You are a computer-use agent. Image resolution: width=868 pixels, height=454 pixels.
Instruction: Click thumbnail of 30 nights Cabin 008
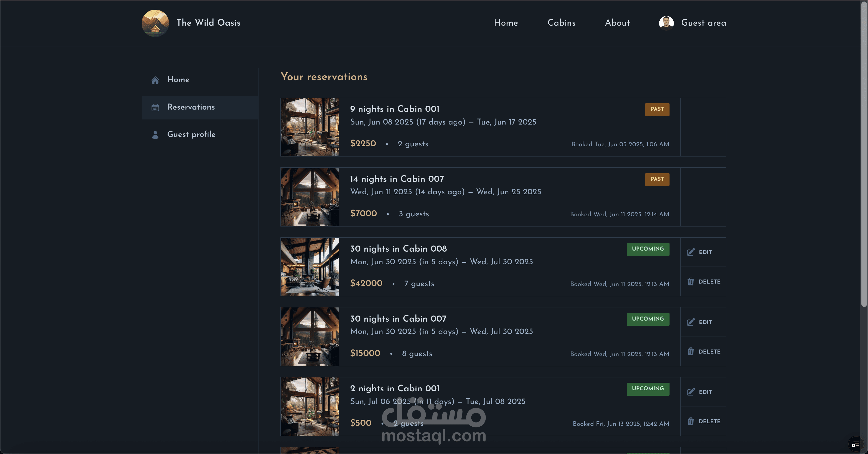(x=310, y=267)
